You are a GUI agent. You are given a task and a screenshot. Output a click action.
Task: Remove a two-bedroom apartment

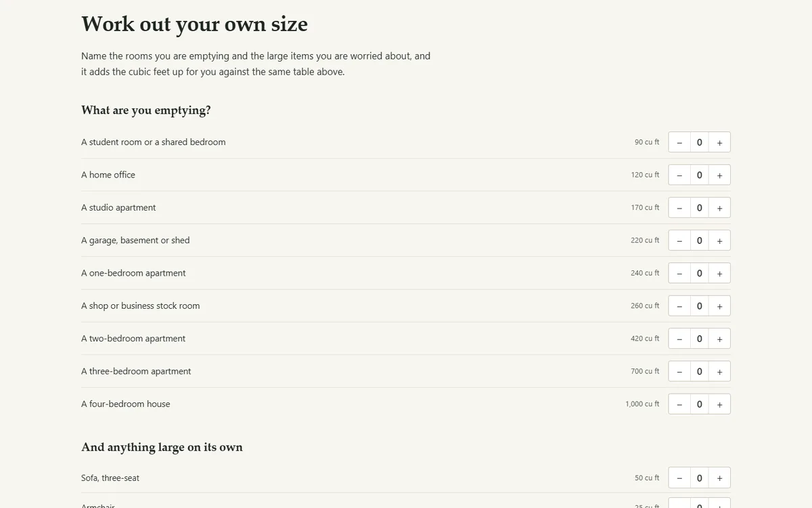pyautogui.click(x=679, y=339)
